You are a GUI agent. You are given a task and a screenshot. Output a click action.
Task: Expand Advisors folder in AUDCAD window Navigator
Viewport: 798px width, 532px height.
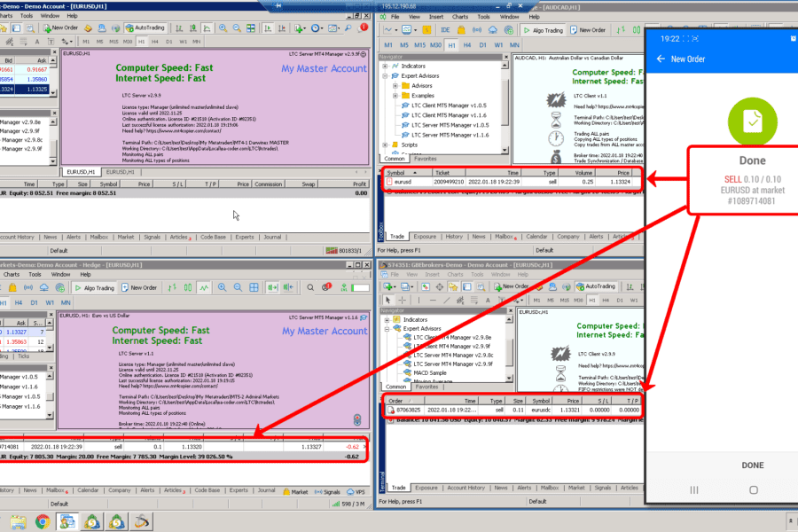click(x=395, y=85)
